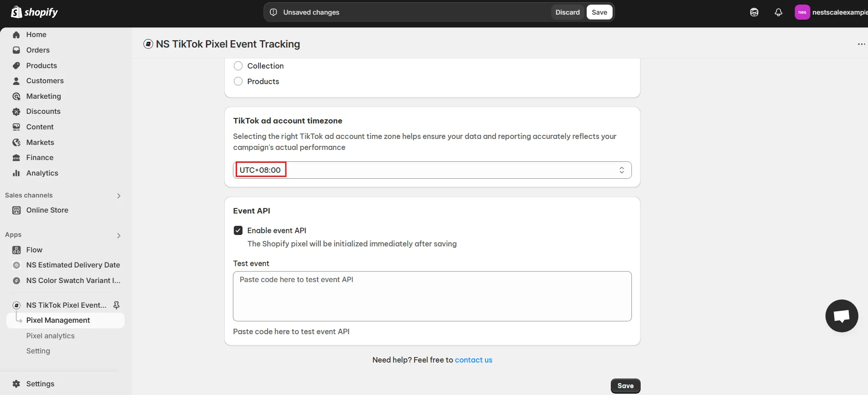868x395 pixels.
Task: Click the Marketing target icon
Action: pyautogui.click(x=16, y=96)
